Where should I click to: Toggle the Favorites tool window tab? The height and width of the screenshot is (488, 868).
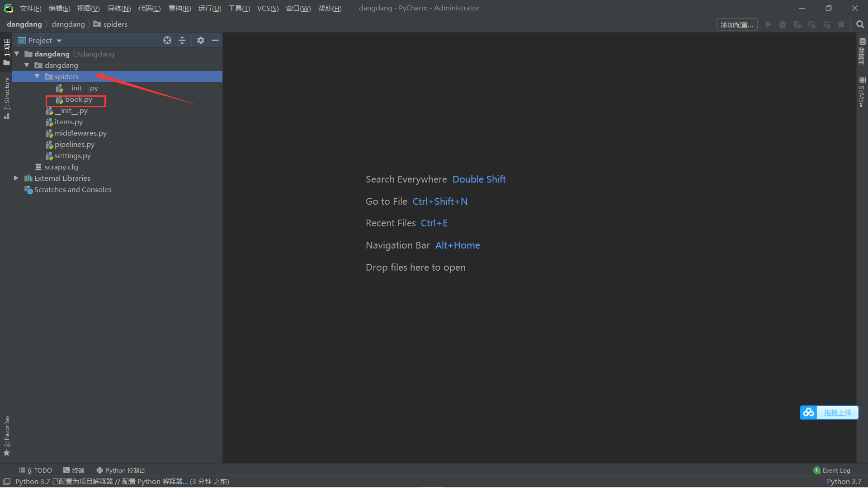(7, 435)
